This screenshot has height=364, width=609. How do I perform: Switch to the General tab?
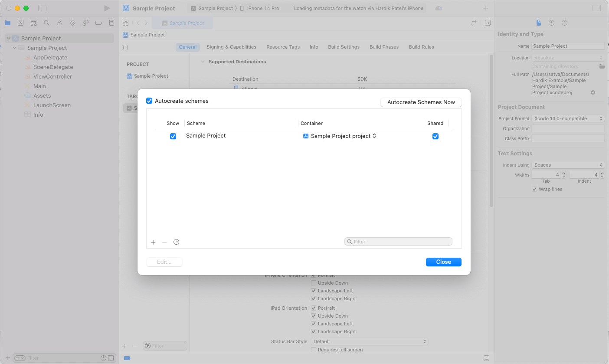point(188,47)
